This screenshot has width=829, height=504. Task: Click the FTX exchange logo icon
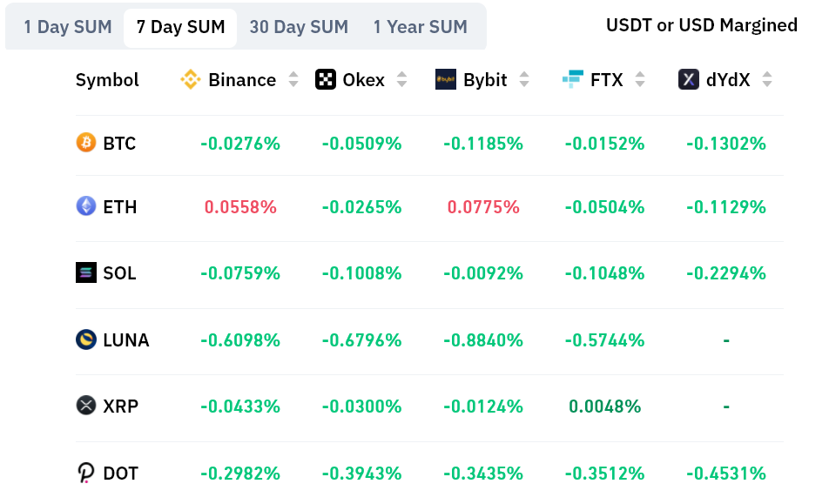click(572, 80)
